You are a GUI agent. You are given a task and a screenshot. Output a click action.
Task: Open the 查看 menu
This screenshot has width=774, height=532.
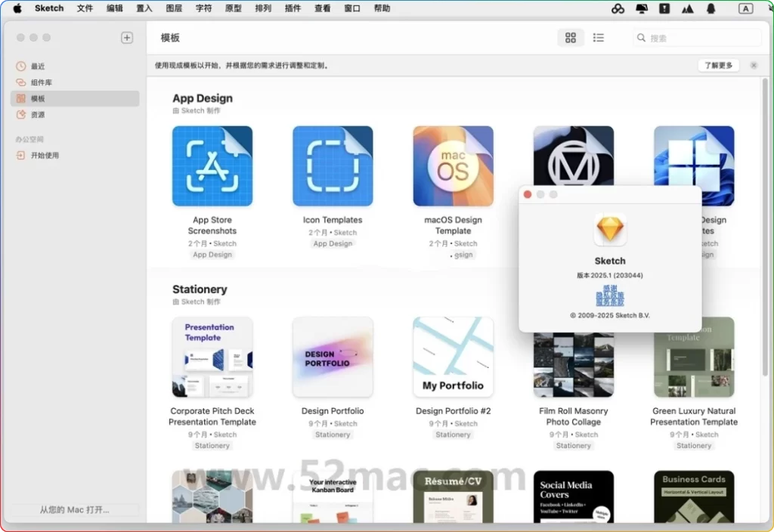tap(322, 8)
